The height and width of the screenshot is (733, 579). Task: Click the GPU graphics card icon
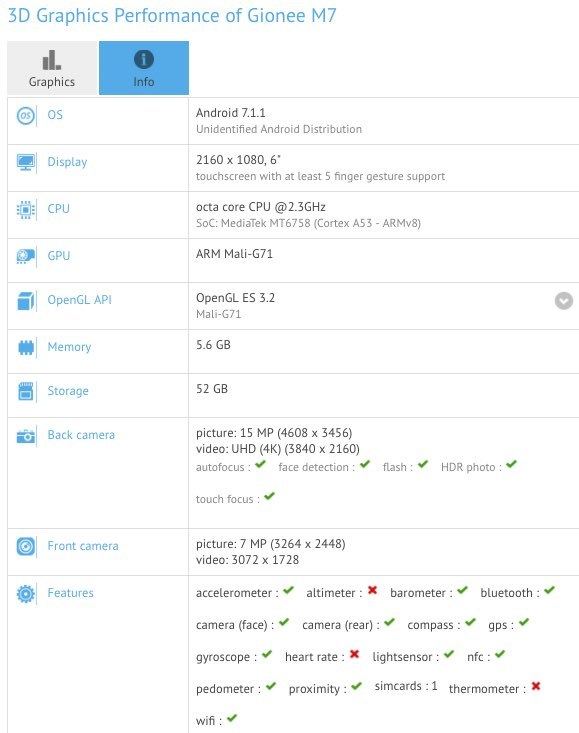26,256
